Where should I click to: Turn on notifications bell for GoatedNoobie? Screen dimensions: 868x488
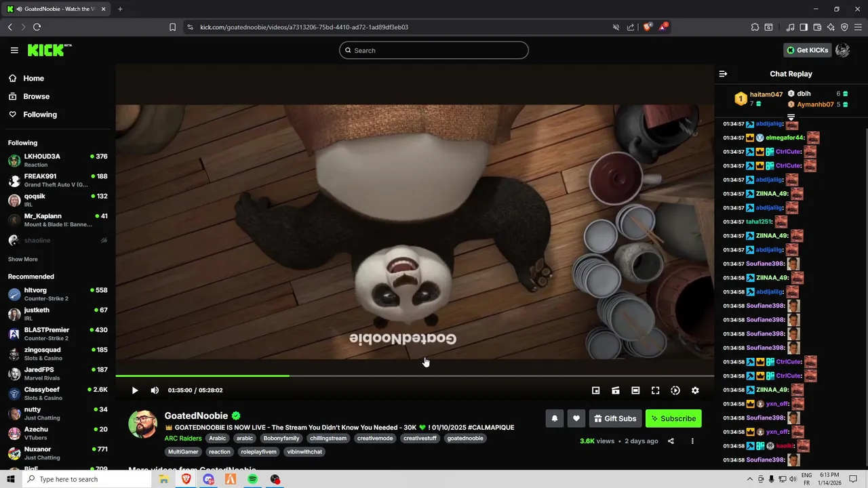tap(555, 419)
